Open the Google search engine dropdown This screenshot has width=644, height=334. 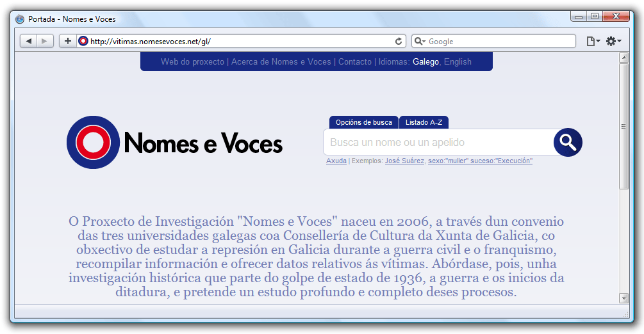[x=420, y=41]
